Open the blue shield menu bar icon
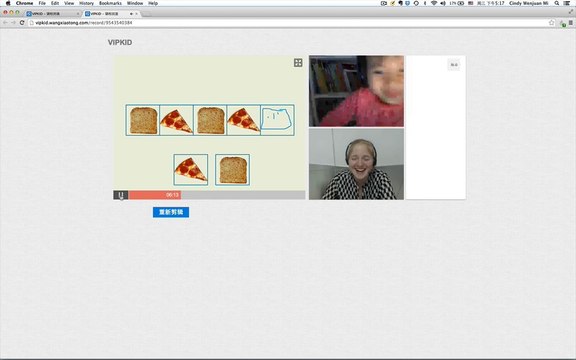The image size is (576, 360). (407, 3)
